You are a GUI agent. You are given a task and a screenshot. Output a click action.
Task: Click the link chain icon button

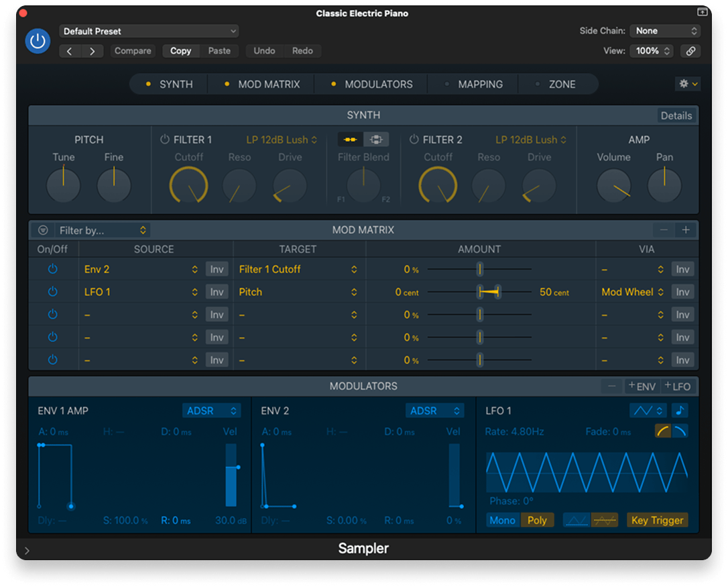point(690,51)
